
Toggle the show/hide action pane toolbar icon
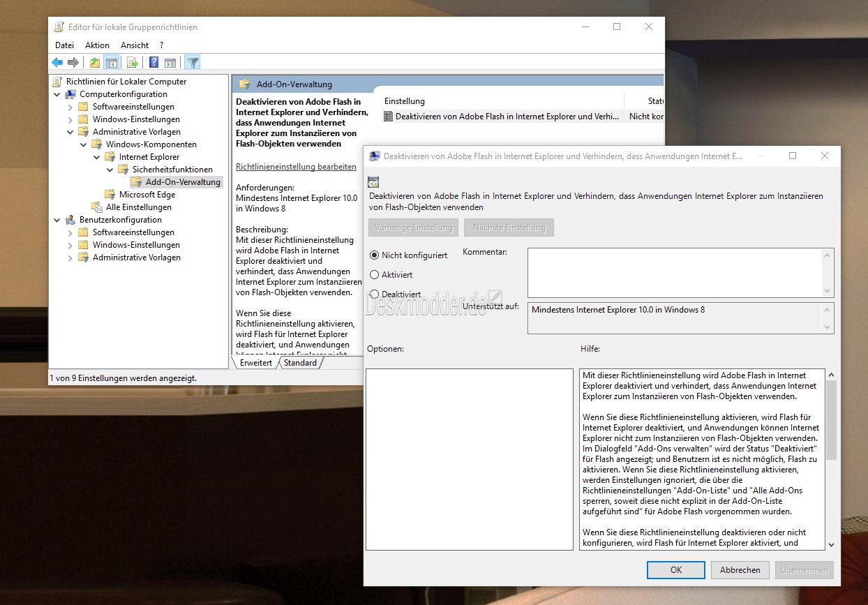pyautogui.click(x=170, y=63)
